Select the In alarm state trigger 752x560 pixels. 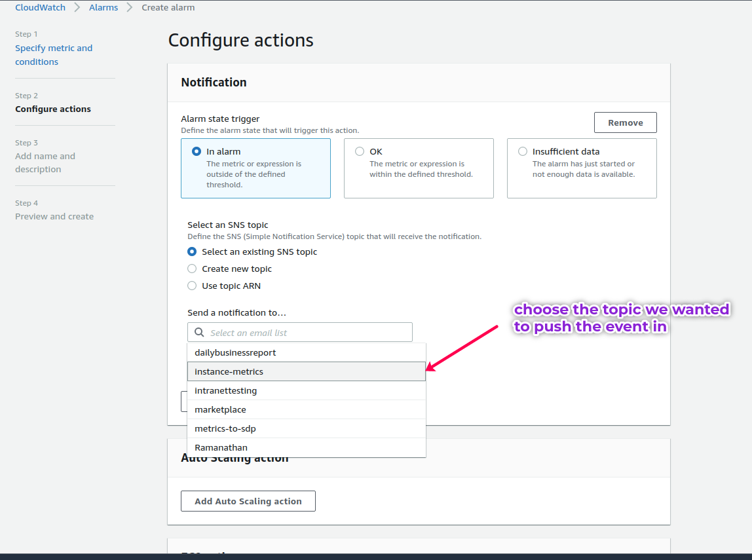pyautogui.click(x=197, y=151)
